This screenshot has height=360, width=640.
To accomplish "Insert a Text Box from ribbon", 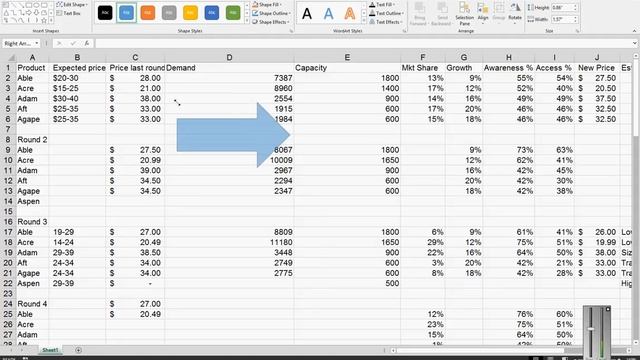I will click(x=69, y=13).
